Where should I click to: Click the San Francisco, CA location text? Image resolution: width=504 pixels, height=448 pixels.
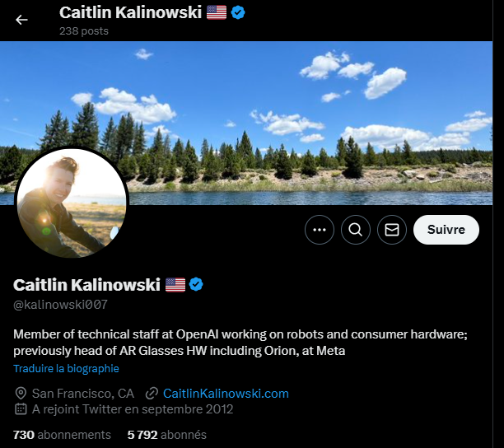83,394
